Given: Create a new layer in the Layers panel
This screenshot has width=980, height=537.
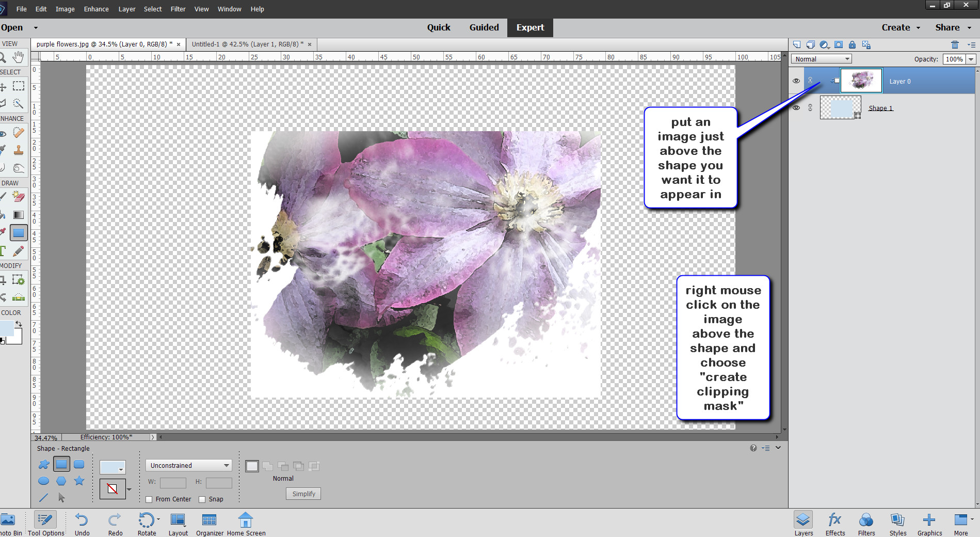Looking at the screenshot, I should 796,45.
